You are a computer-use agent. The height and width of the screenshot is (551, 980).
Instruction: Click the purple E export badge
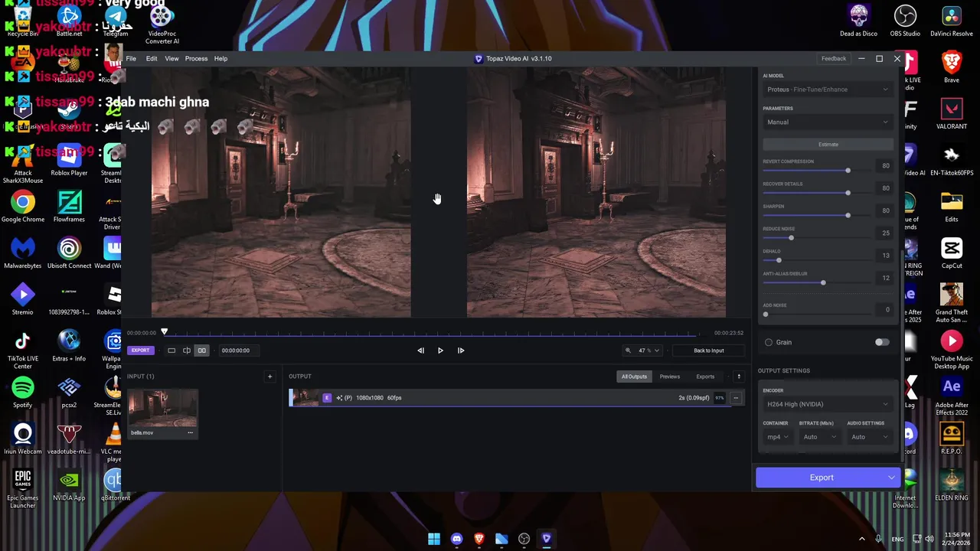(327, 398)
